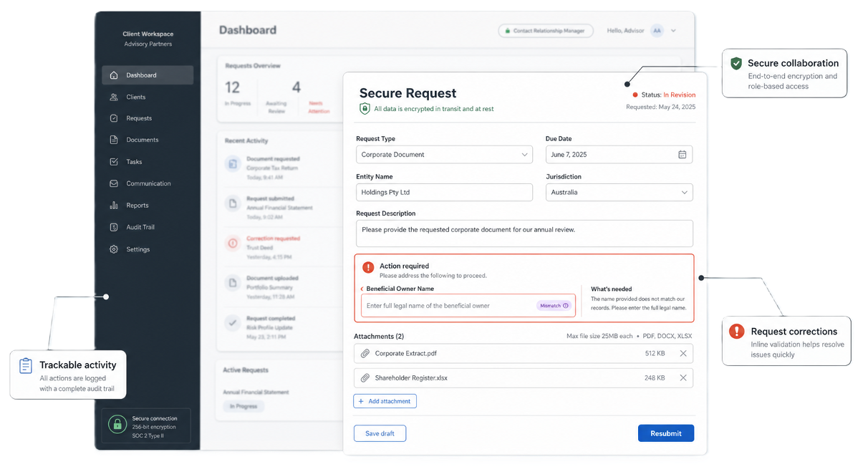Collapse Beneficial Owner Name field chevron
This screenshot has height=467, width=868.
362,289
